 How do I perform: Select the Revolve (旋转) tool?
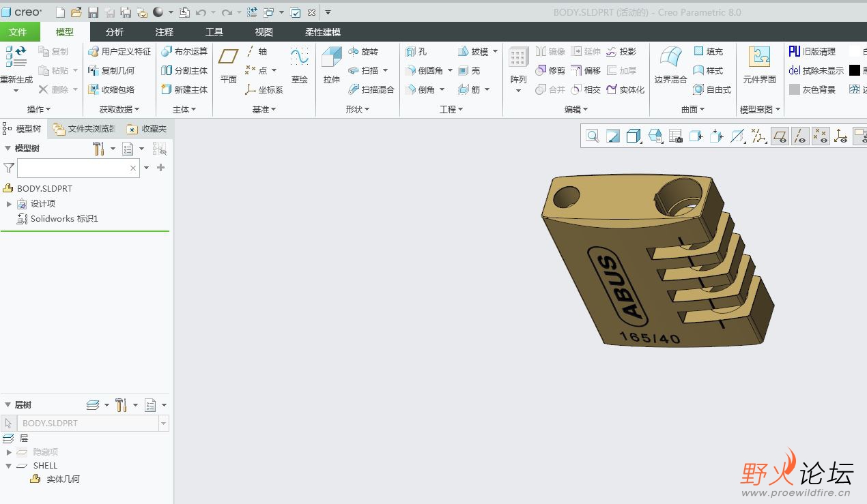tap(363, 52)
